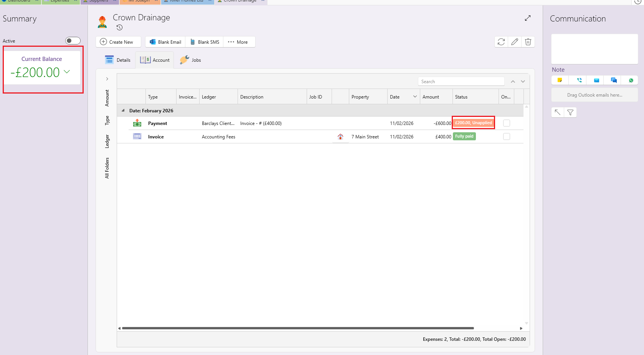Select the Accounting Fees ledger cell
Viewport: 644px width, 355px height.
(219, 137)
